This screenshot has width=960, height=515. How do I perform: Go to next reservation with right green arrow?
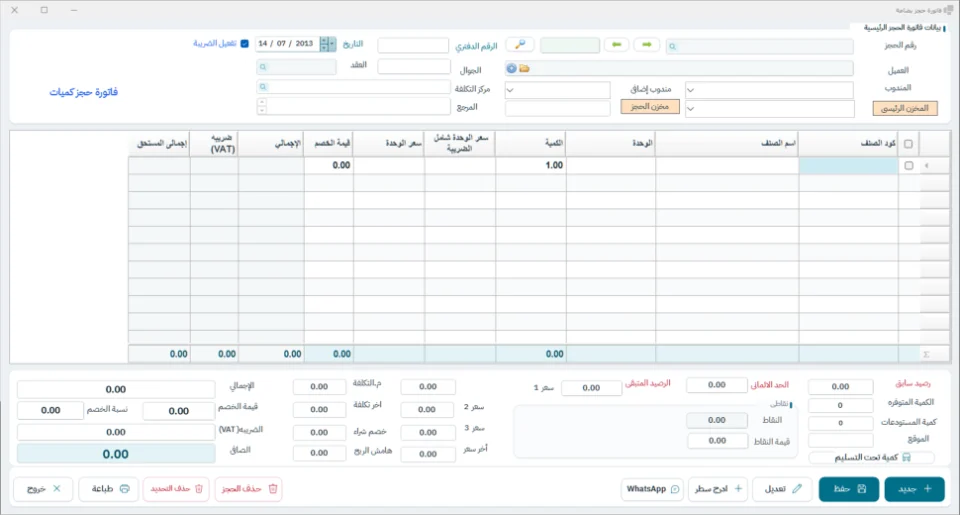pyautogui.click(x=647, y=45)
